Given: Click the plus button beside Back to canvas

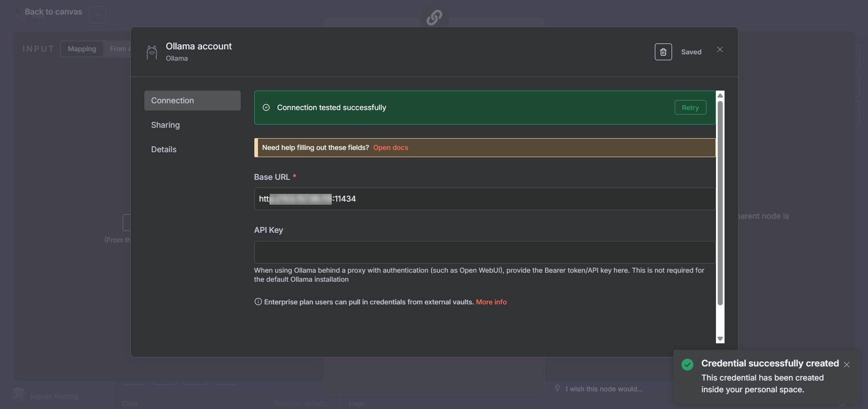Looking at the screenshot, I should pyautogui.click(x=97, y=15).
